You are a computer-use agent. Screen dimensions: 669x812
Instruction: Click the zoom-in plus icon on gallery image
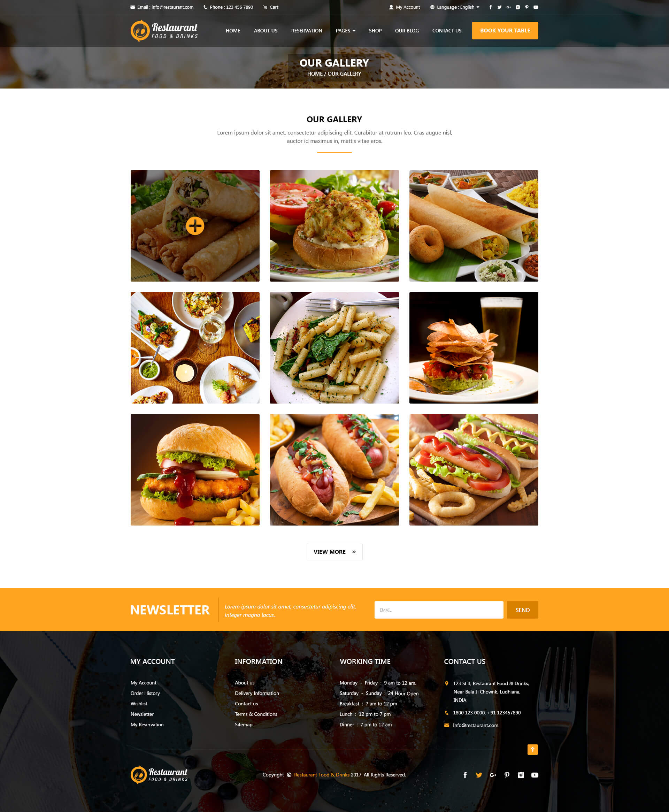click(x=194, y=225)
